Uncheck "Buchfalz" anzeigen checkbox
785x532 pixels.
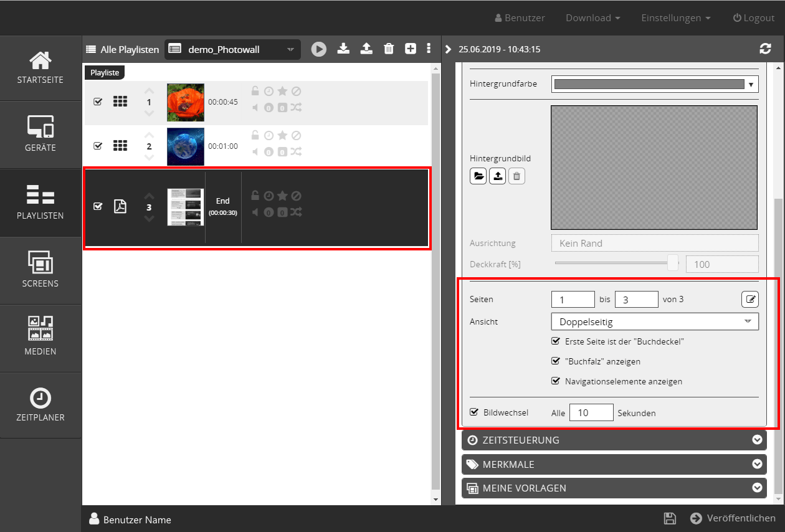tap(556, 361)
